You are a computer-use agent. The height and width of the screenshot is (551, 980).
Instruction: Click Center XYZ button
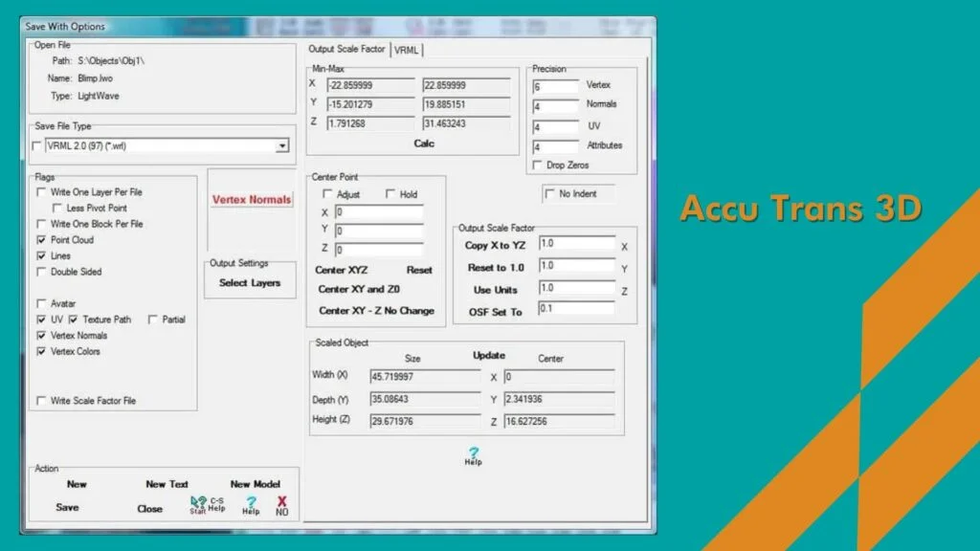tap(342, 270)
